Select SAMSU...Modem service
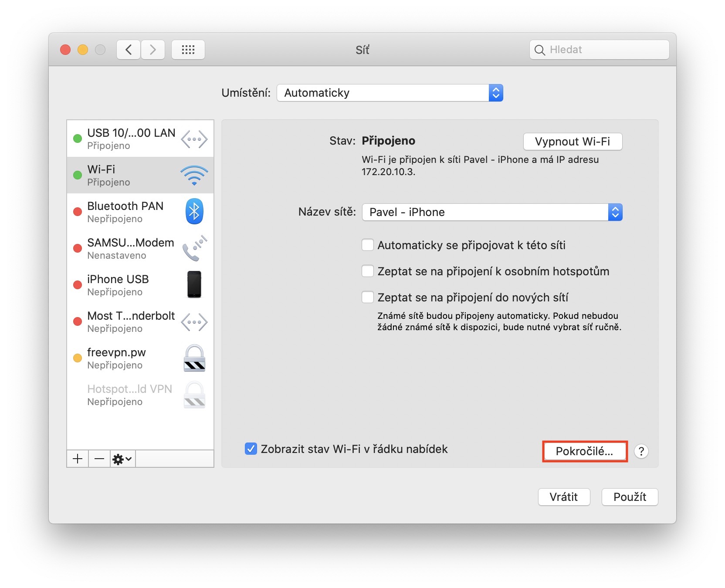 (x=140, y=248)
